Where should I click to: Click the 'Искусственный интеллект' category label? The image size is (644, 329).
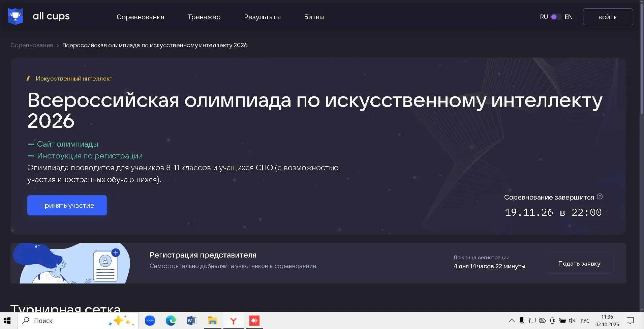74,79
